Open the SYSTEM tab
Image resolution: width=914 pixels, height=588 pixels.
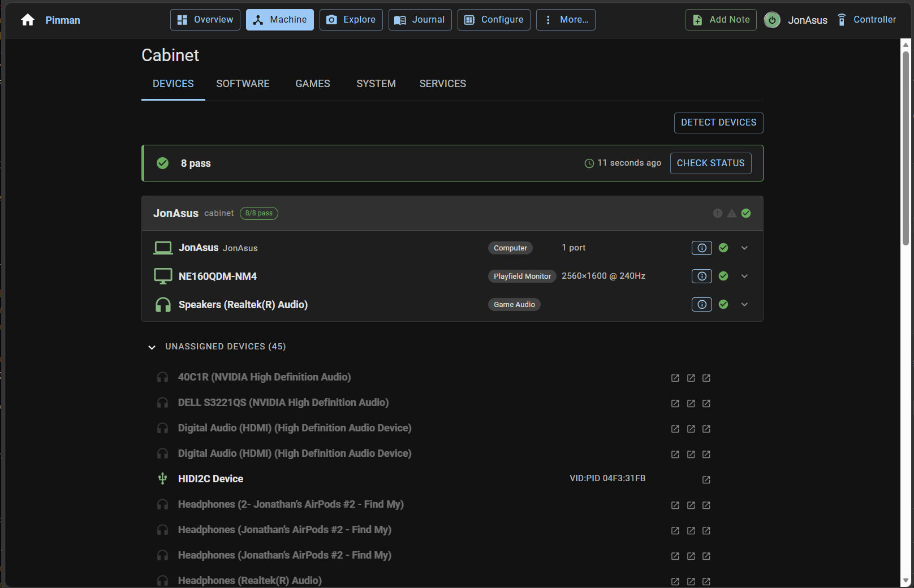pos(376,84)
